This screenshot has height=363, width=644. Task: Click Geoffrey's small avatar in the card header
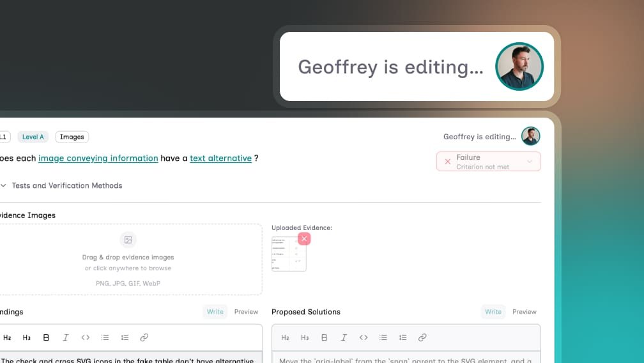531,136
